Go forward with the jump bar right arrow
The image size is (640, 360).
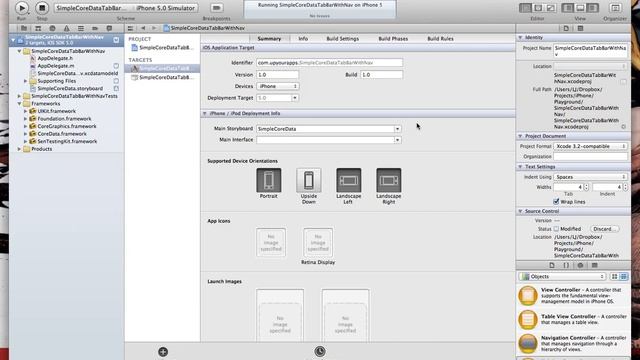154,28
